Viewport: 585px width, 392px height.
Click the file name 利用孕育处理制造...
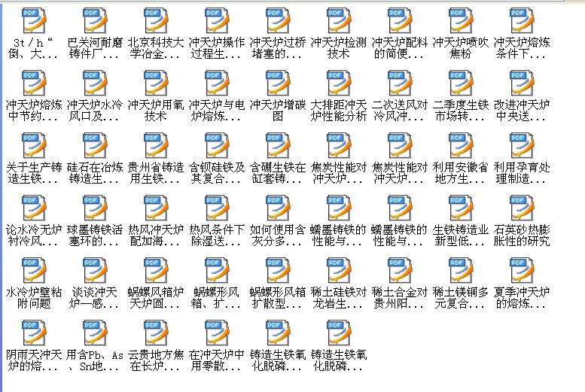(522, 173)
